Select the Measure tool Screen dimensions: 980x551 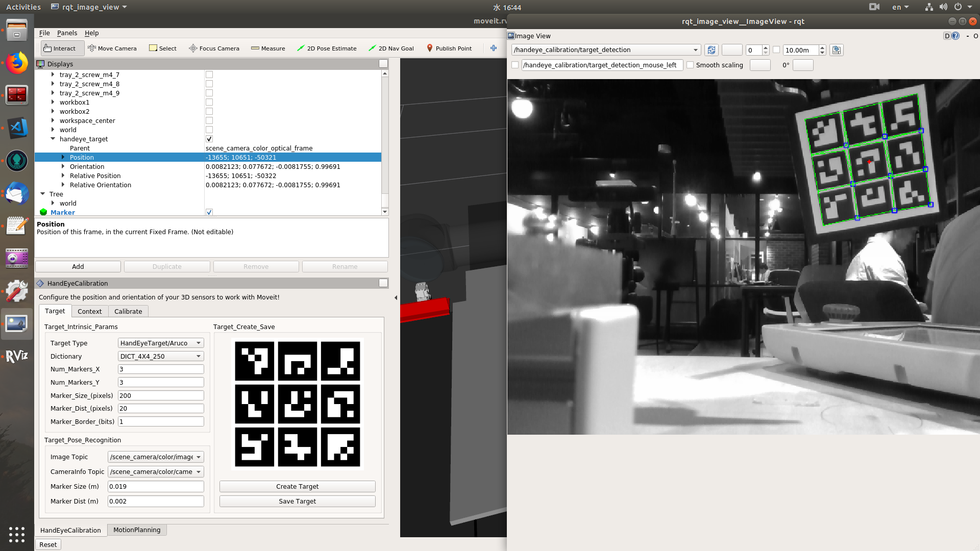pyautogui.click(x=268, y=48)
